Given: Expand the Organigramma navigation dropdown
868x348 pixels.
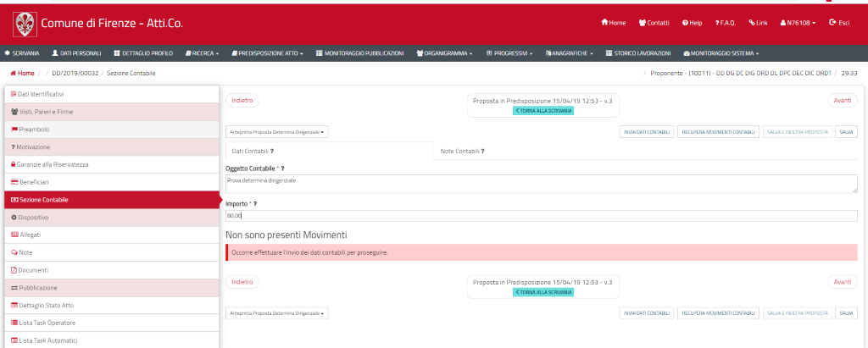Looking at the screenshot, I should coord(444,52).
